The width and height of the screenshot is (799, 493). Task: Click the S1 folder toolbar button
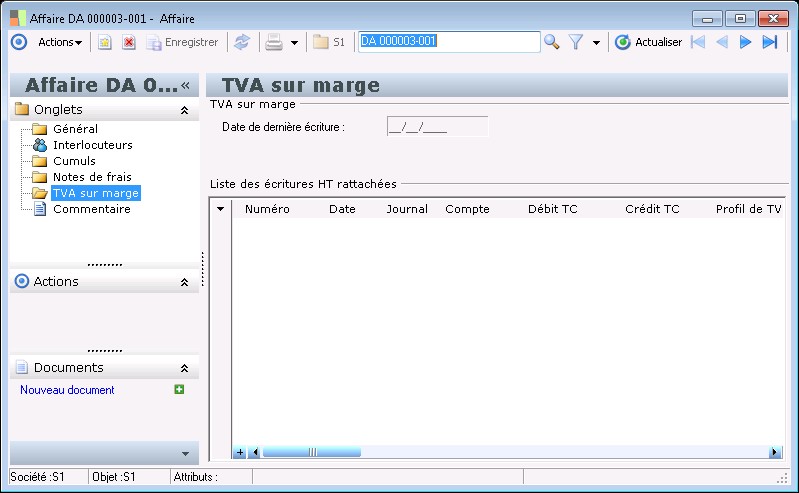pos(329,42)
